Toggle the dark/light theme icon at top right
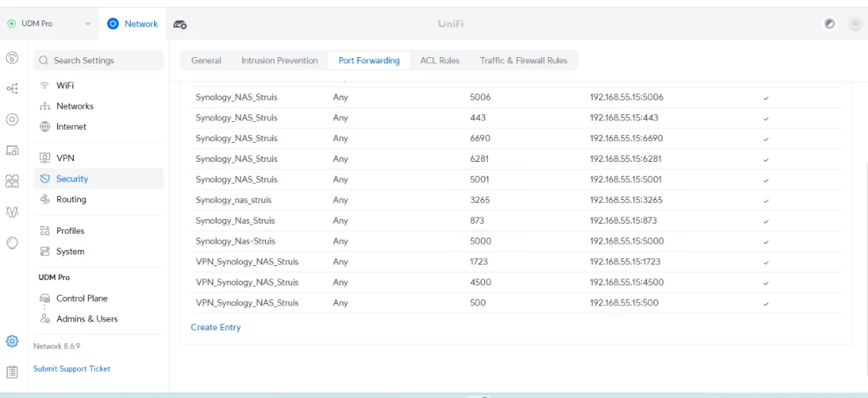This screenshot has width=868, height=398. pos(829,24)
